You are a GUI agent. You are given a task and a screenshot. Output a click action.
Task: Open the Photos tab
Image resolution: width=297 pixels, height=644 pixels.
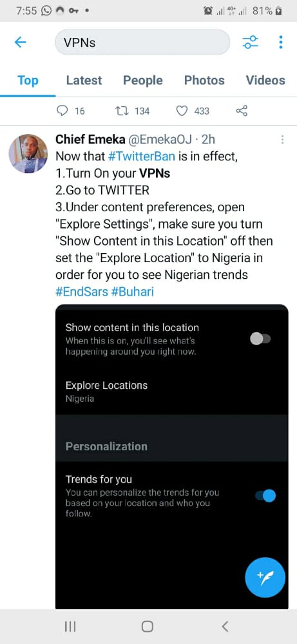(204, 80)
